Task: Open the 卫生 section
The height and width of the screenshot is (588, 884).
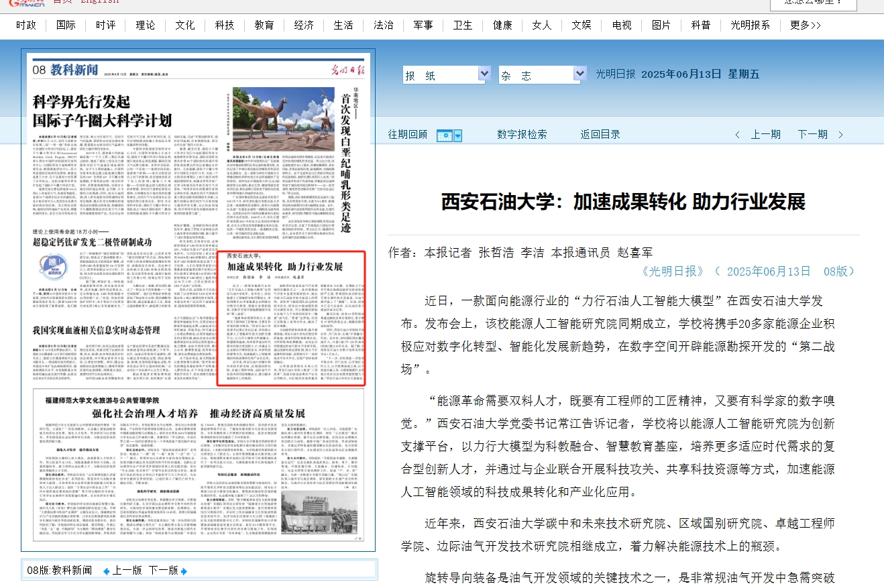Action: pos(463,25)
